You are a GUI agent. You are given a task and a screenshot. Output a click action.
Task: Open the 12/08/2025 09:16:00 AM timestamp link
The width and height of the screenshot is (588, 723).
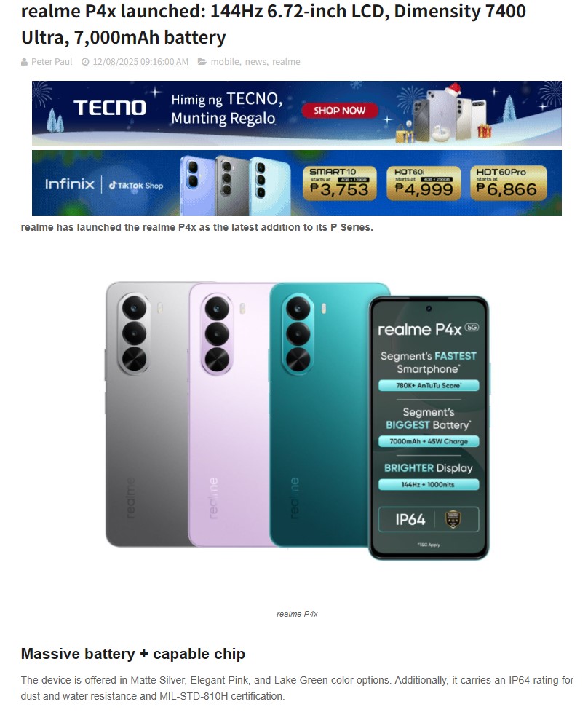[140, 62]
